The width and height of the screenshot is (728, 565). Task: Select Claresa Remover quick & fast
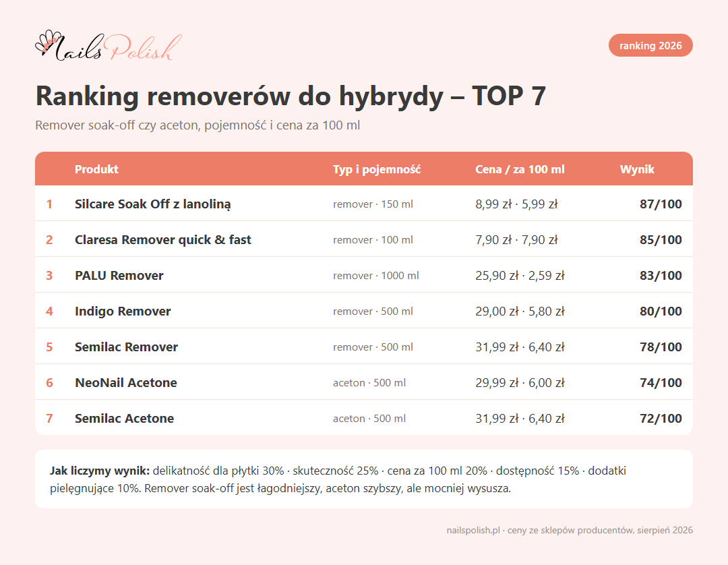pyautogui.click(x=163, y=239)
